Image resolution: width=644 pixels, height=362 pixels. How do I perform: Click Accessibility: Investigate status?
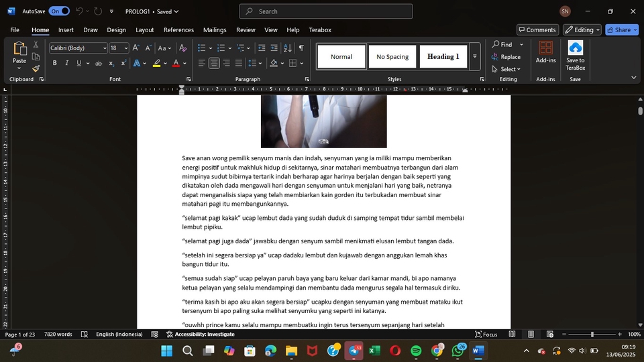tap(201, 334)
